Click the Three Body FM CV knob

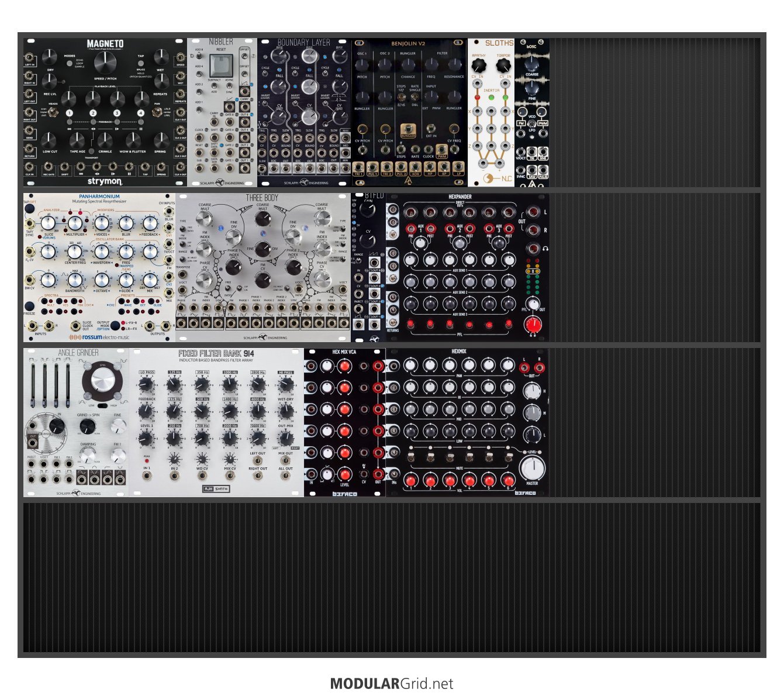point(263,281)
